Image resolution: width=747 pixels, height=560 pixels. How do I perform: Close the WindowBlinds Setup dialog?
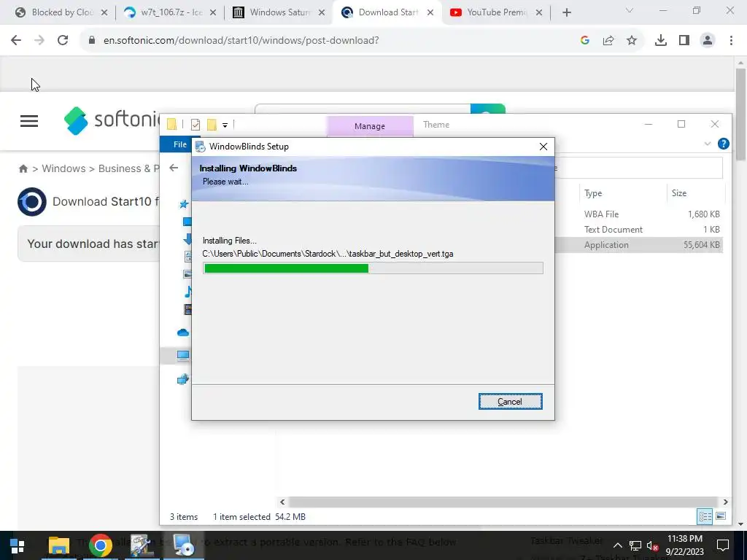click(x=543, y=147)
